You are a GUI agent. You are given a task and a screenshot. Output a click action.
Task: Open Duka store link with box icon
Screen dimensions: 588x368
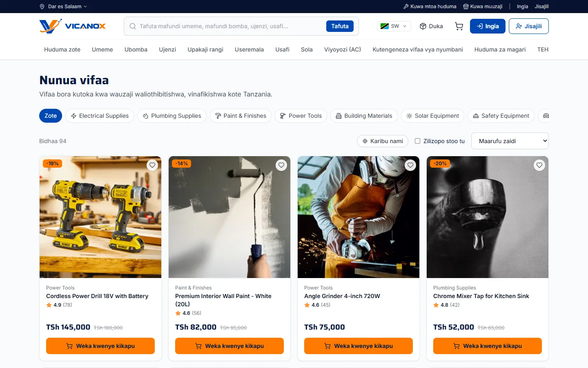point(431,26)
